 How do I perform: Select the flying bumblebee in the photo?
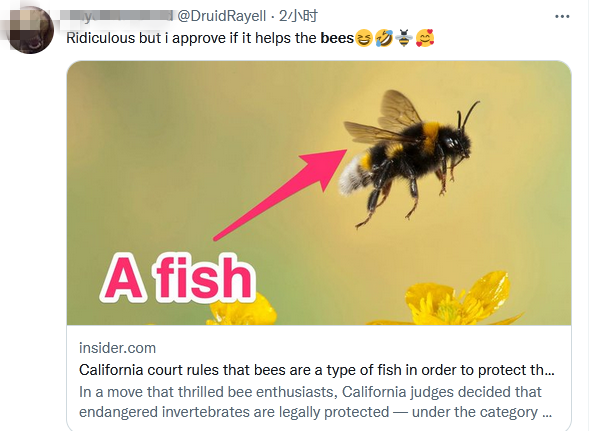[x=409, y=158]
